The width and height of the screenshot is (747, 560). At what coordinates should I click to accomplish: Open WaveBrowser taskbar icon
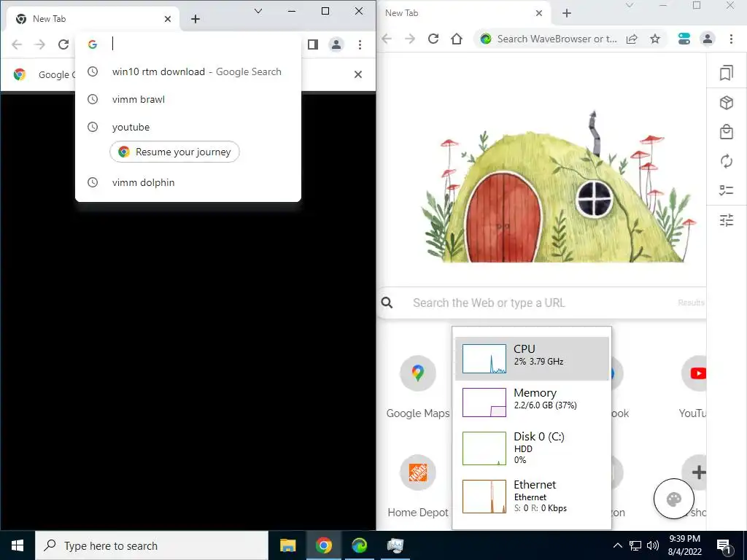359,545
